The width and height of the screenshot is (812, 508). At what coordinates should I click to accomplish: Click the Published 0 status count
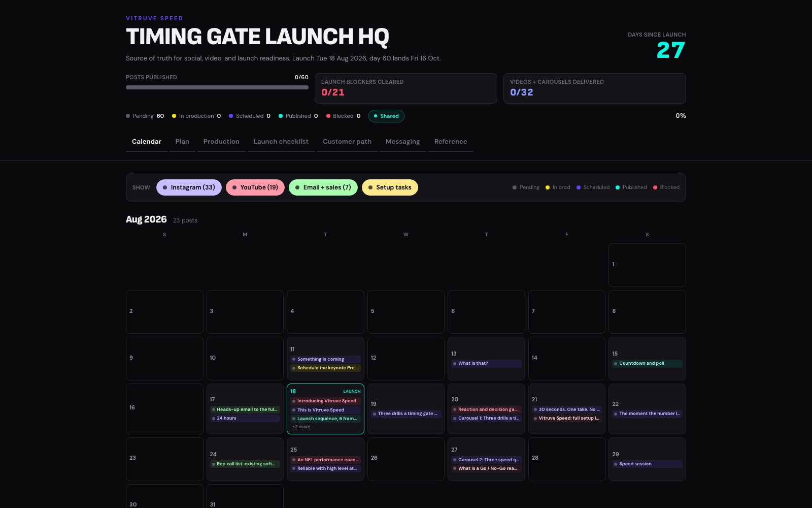click(298, 116)
